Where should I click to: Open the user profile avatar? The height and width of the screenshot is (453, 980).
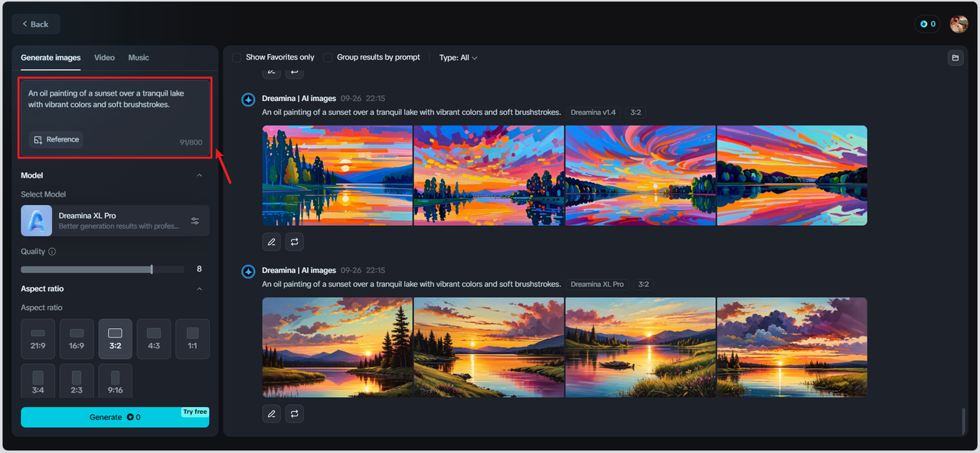pos(959,24)
